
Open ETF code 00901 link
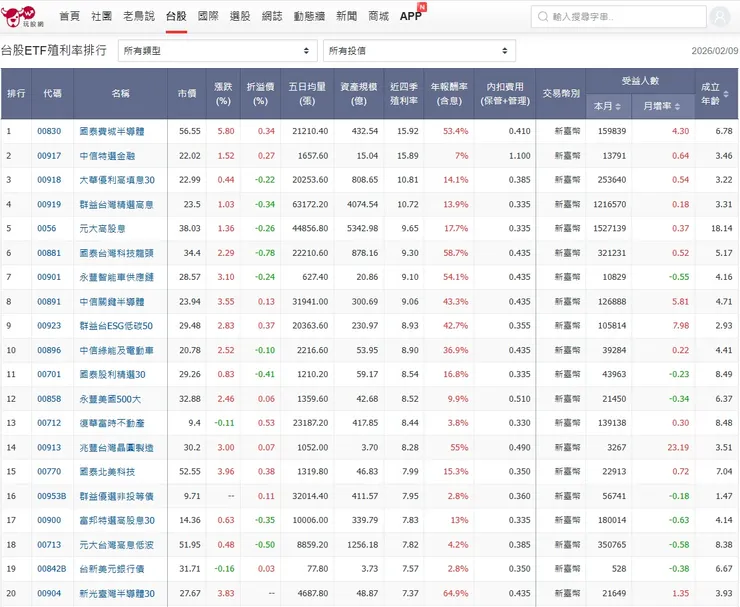(x=49, y=277)
